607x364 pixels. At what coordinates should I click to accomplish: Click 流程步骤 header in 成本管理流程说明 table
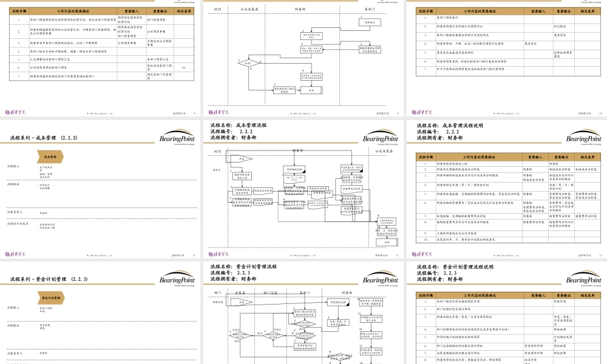click(426, 156)
